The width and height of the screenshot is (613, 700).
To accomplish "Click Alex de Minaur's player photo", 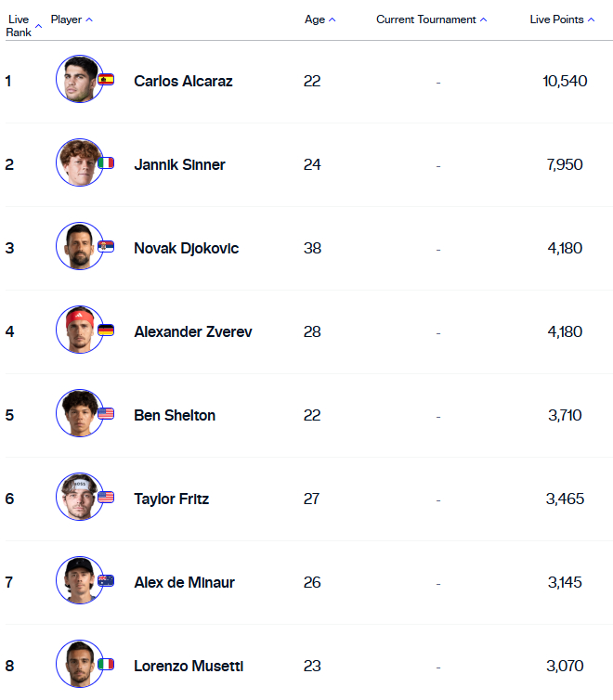I will click(x=80, y=580).
